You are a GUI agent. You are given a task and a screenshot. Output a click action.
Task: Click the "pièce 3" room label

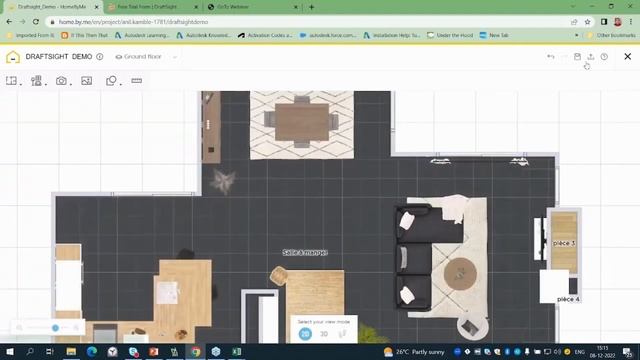click(x=564, y=243)
